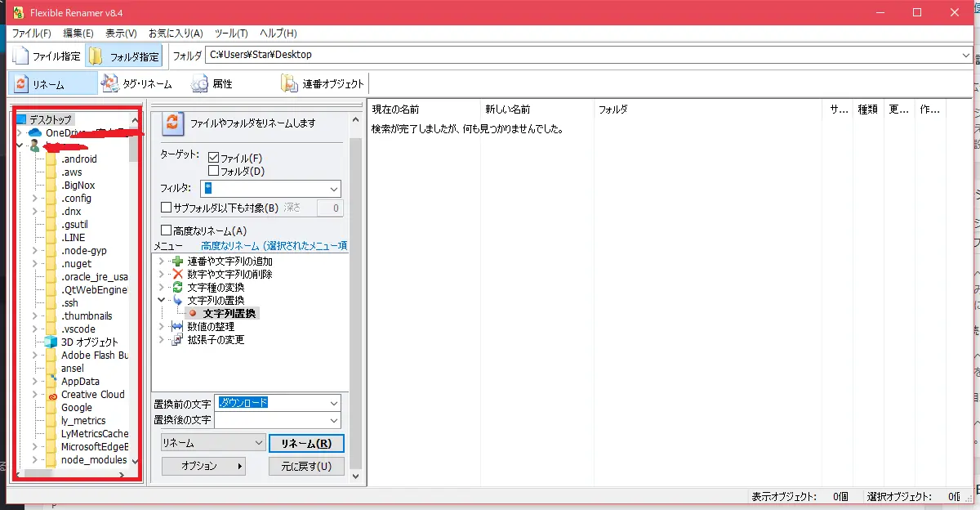Enable the フォルダ(D) target checkbox
Viewport: 980px width, 510px height.
click(x=214, y=171)
